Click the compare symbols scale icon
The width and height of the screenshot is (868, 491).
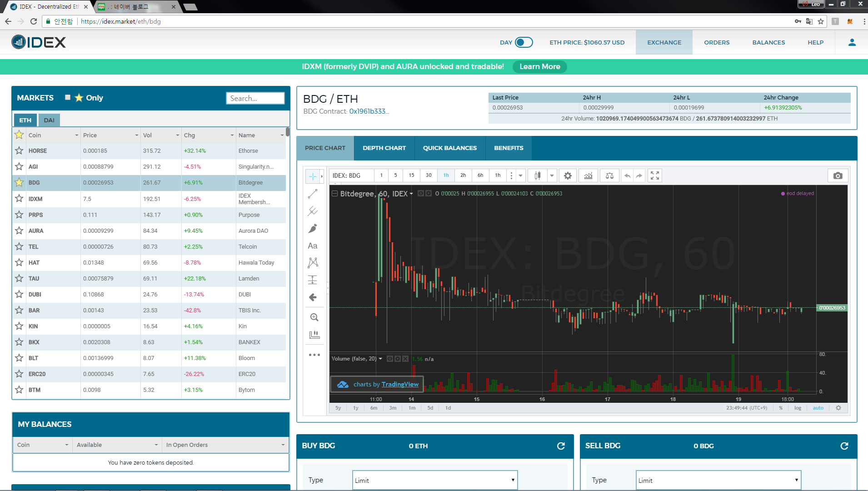(609, 175)
